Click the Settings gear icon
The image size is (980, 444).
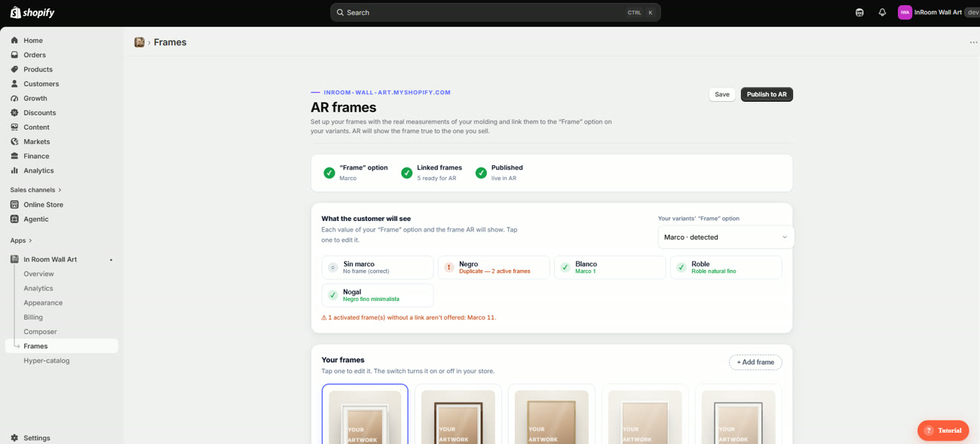14,438
